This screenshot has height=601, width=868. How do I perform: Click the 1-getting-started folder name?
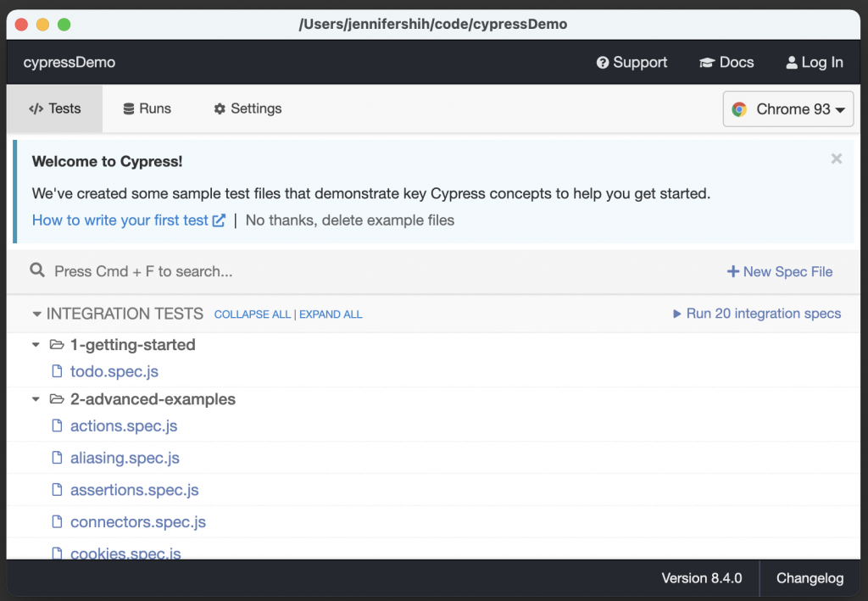click(x=133, y=345)
